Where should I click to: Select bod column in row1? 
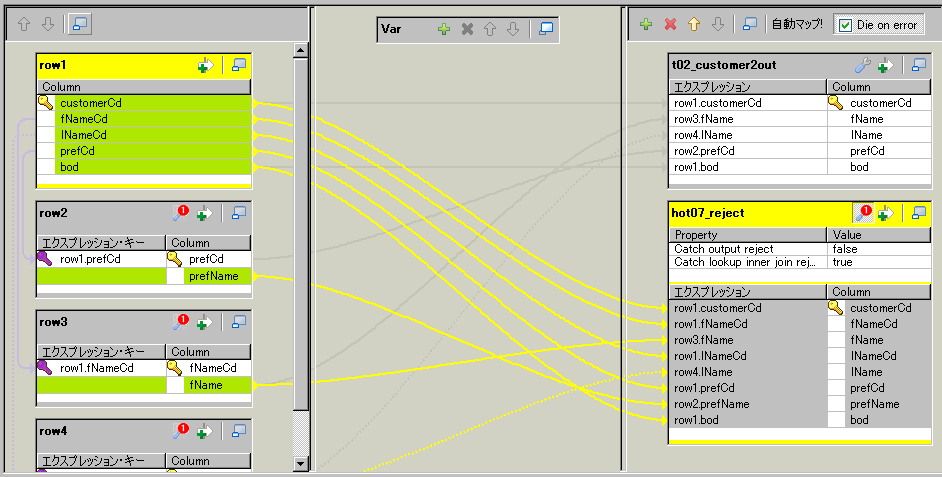153,167
